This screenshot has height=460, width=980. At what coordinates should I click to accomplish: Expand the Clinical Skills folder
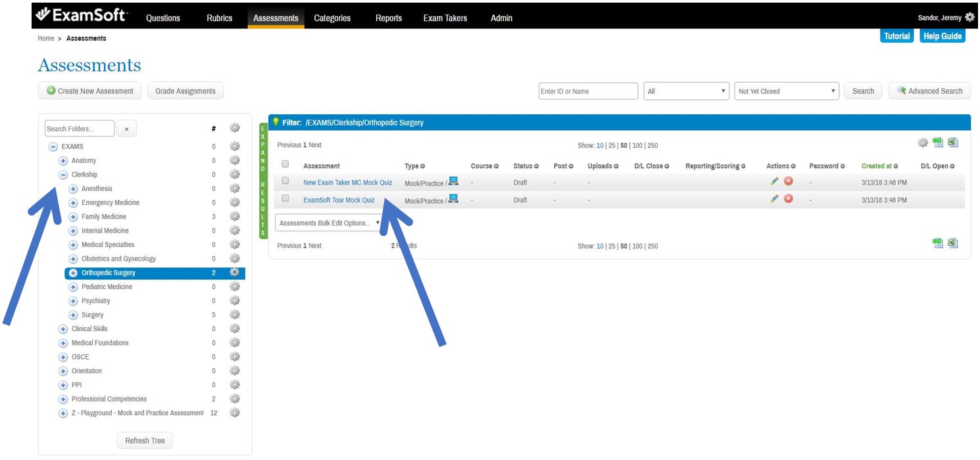click(63, 329)
